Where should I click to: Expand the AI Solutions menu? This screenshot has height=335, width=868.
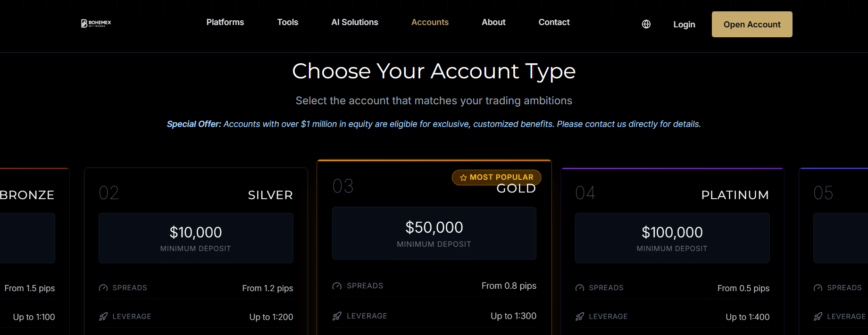pyautogui.click(x=355, y=22)
